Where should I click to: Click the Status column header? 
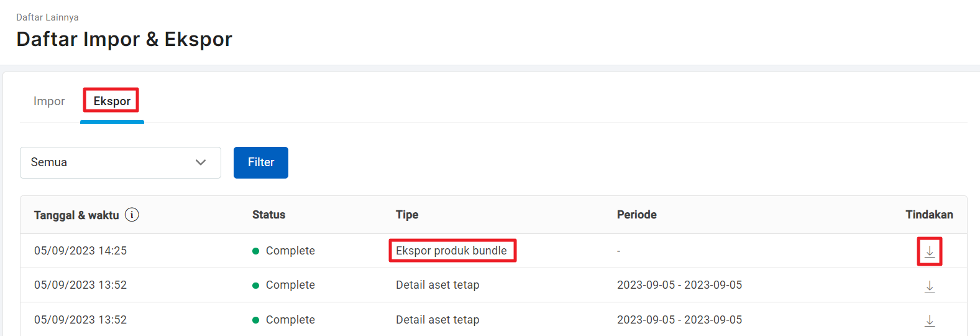(x=268, y=215)
